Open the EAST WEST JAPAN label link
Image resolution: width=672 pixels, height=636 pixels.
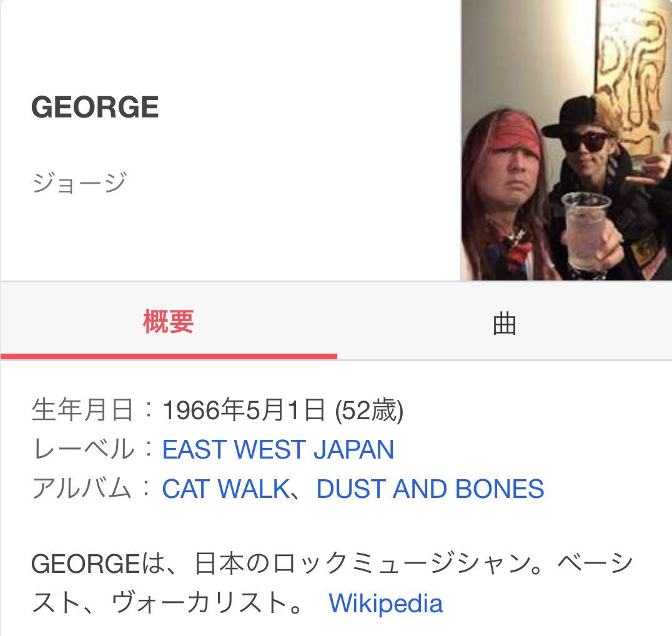pos(278,449)
